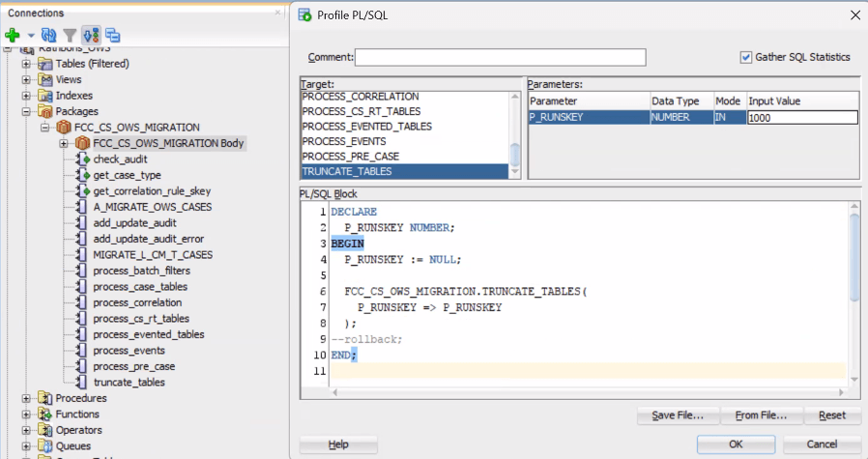Image resolution: width=868 pixels, height=459 pixels.
Task: Select the Packages folder icon
Action: point(44,111)
